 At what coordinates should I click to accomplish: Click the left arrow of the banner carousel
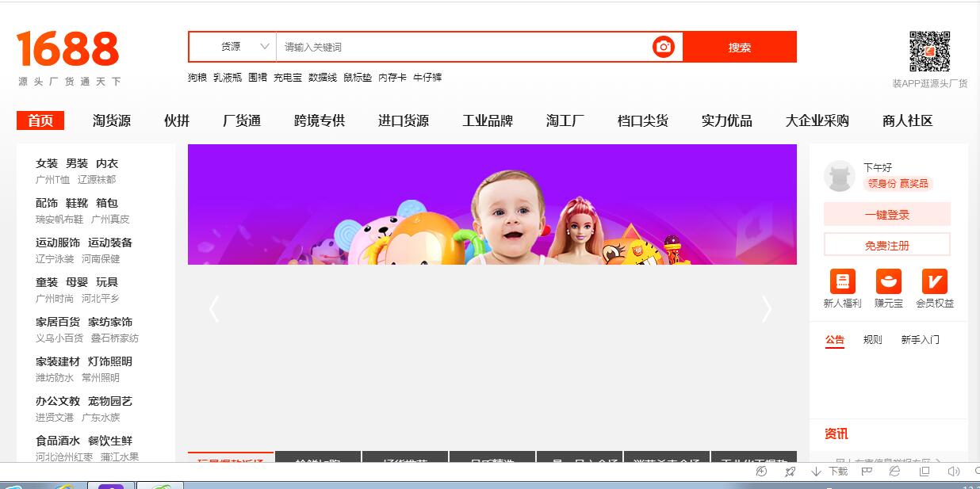coord(214,309)
